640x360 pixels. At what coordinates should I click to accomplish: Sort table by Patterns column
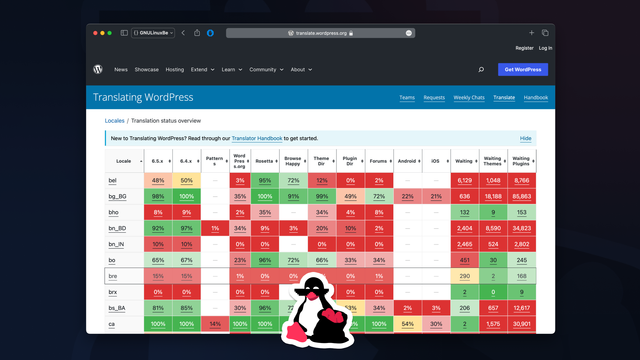click(x=215, y=161)
